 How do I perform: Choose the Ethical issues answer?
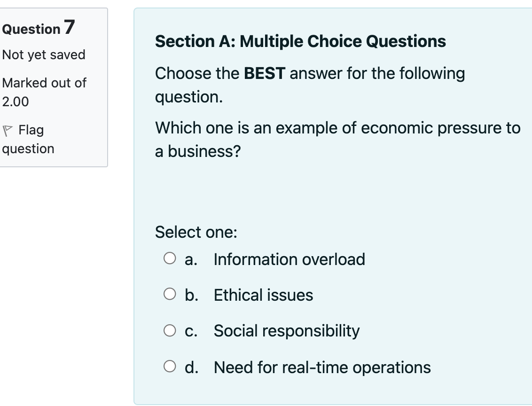coord(263,295)
